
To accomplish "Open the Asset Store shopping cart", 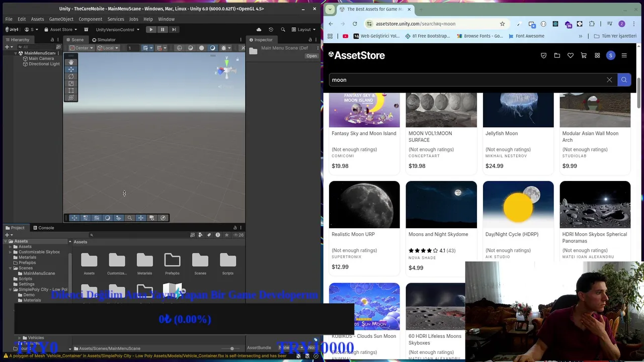I will tap(584, 55).
